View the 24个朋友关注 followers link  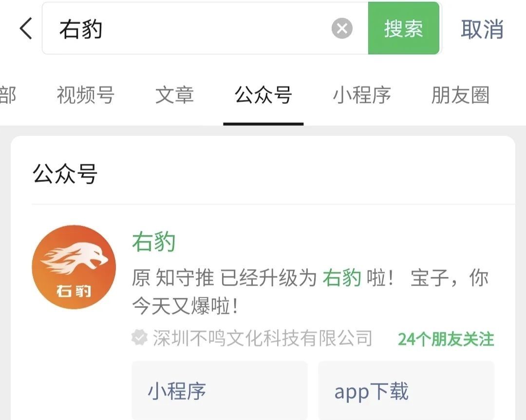pos(446,339)
